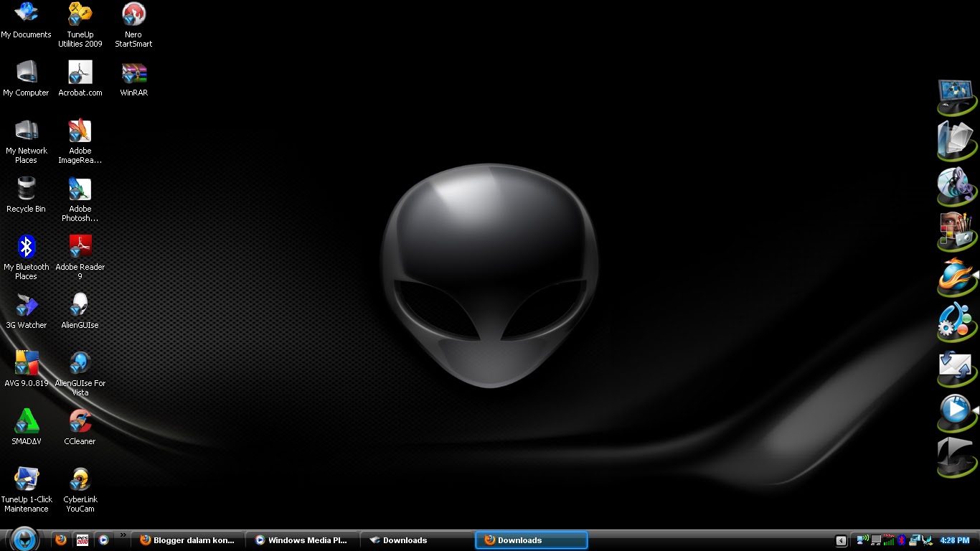Select the highlighted Downloads taskbar button
The width and height of the screenshot is (980, 551).
531,540
